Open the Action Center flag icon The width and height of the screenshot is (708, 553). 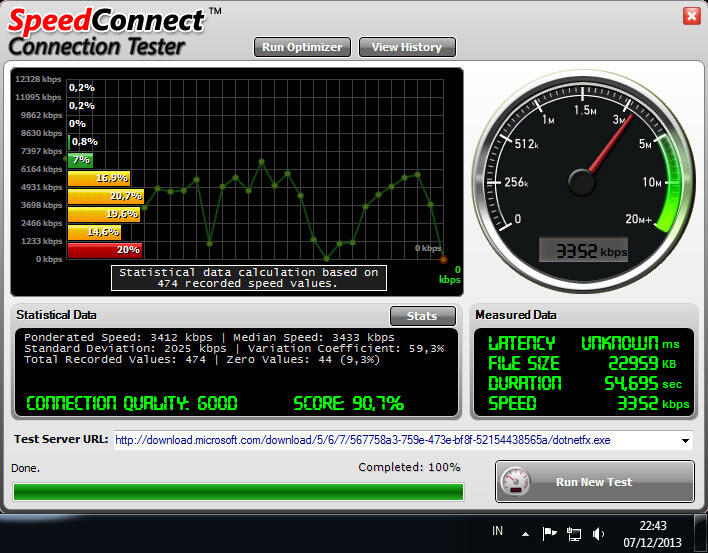point(549,534)
